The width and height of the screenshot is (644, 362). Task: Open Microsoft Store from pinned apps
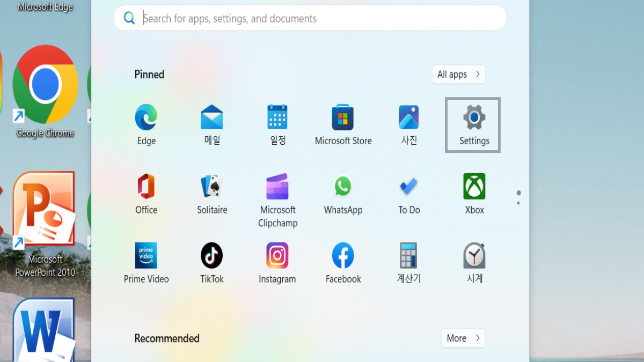[x=343, y=125]
